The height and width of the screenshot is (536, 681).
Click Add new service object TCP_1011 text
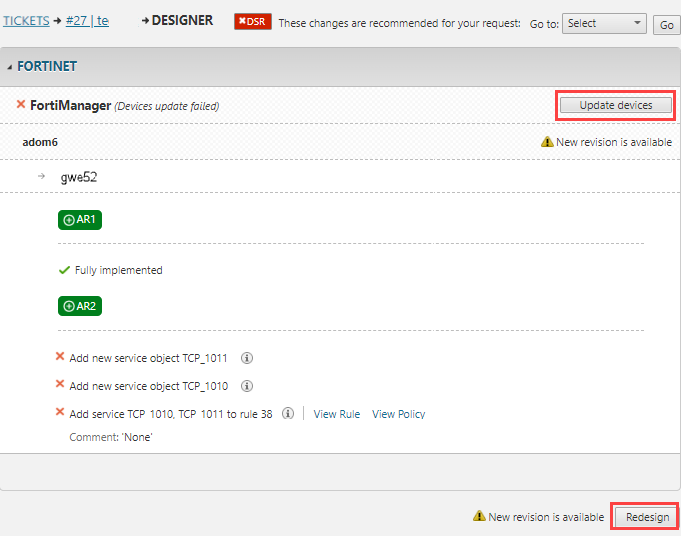[x=148, y=358]
